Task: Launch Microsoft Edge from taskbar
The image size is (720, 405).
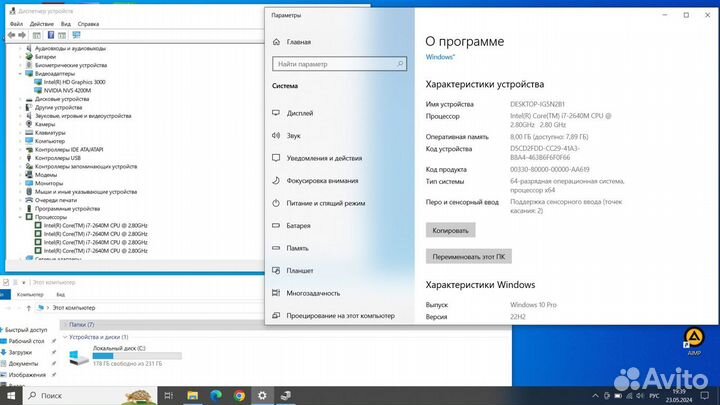Action: click(216, 395)
